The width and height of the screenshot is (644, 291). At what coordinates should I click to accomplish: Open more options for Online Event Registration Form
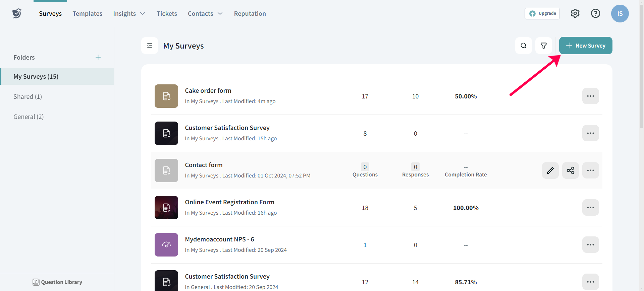590,208
